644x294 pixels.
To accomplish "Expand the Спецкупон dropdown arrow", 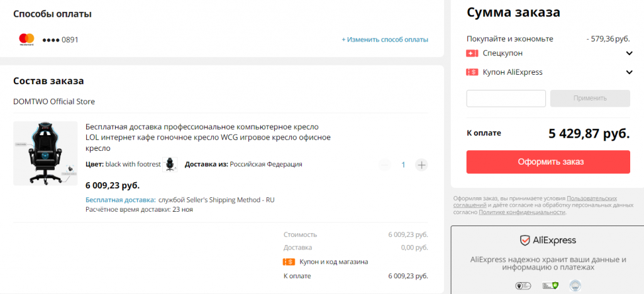I will (629, 53).
